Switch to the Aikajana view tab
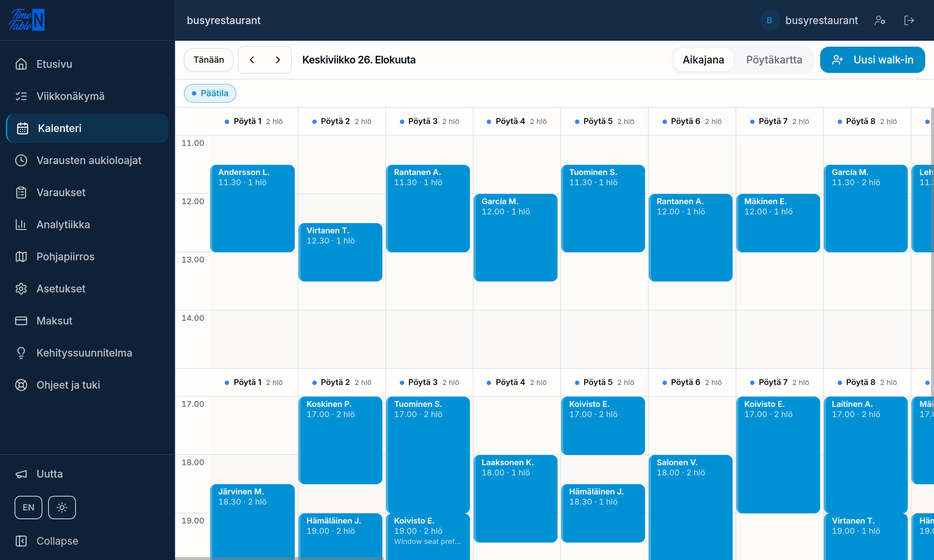934x560 pixels. point(703,60)
